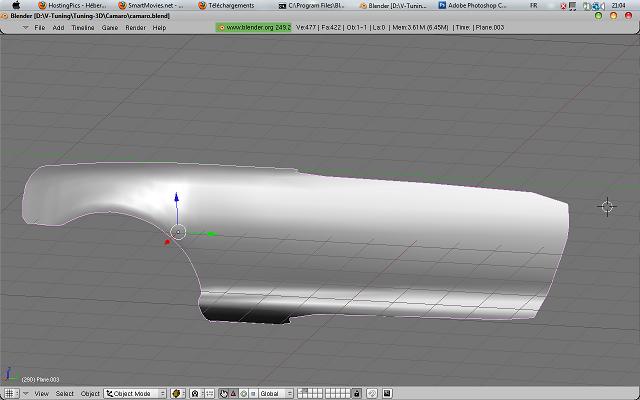Enable the translate manipulator triangle
Screen dimensions: 640x400
tap(233, 394)
